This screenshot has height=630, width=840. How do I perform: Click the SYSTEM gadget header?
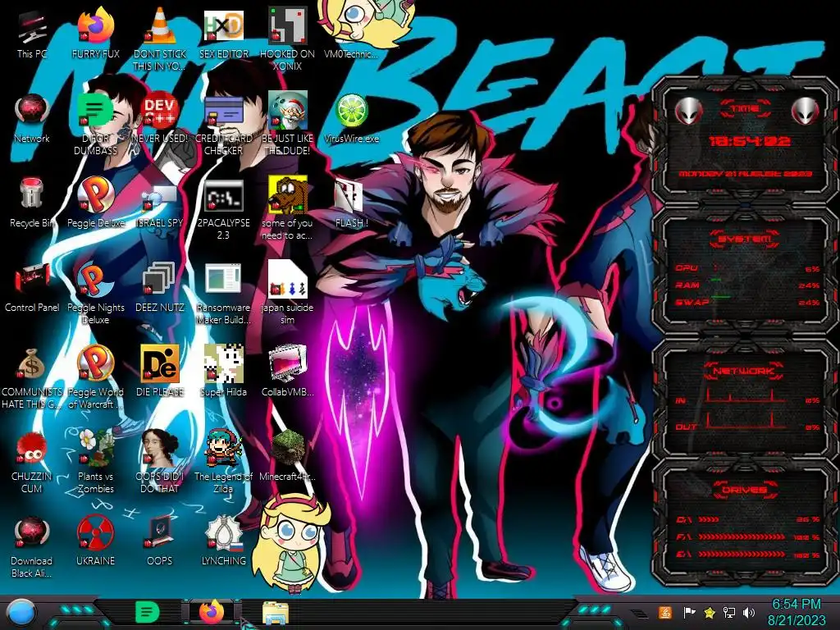coord(745,239)
